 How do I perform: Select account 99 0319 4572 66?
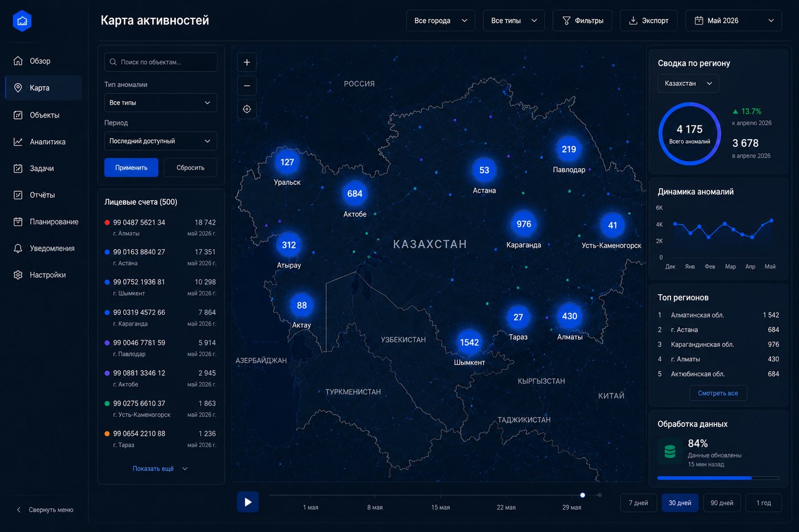160,318
